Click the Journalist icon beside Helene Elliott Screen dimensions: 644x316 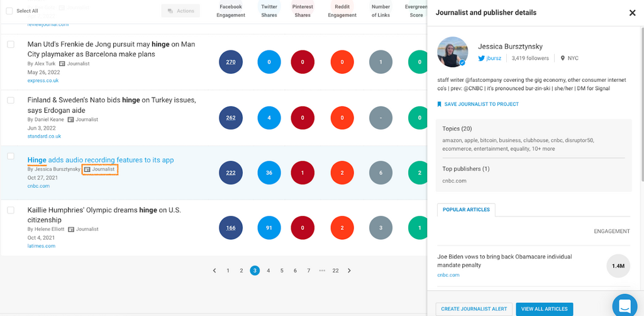point(72,229)
